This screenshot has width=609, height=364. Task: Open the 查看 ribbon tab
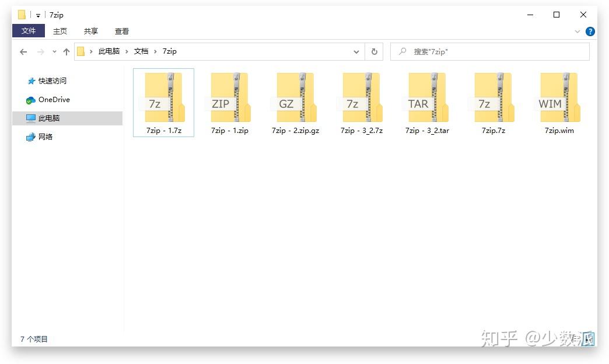(x=122, y=31)
